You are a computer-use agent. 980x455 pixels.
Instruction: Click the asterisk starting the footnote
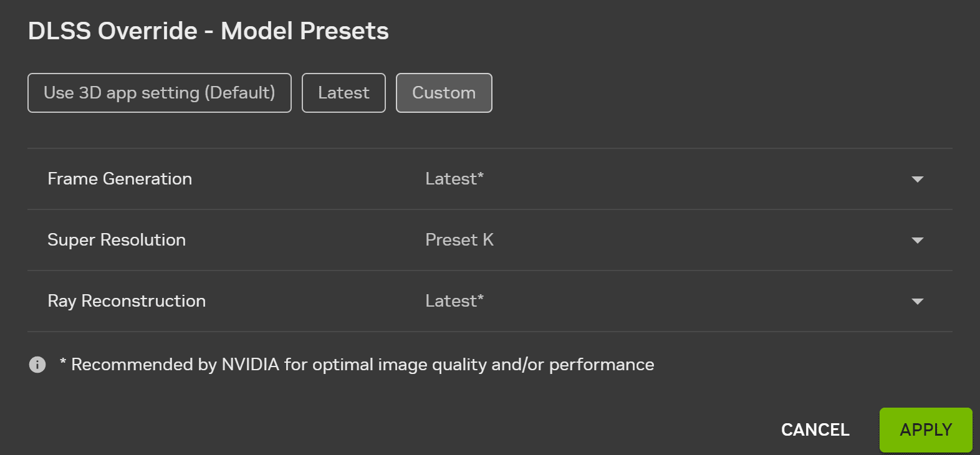[x=63, y=363]
